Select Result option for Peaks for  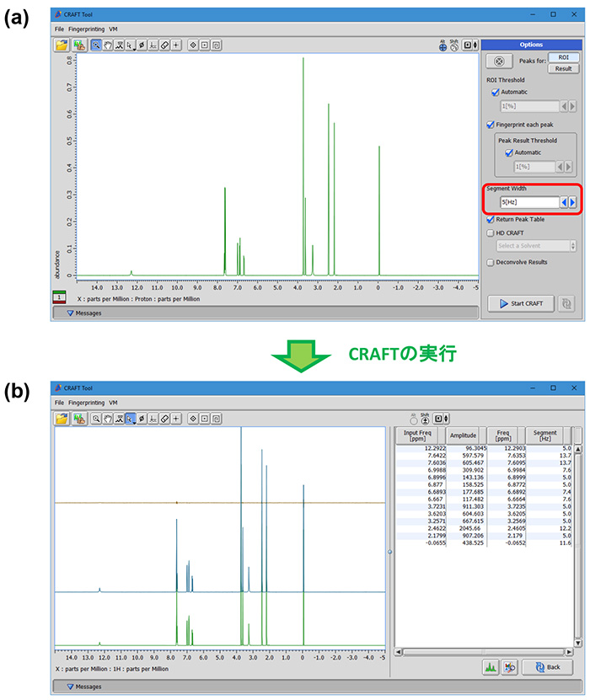point(563,69)
